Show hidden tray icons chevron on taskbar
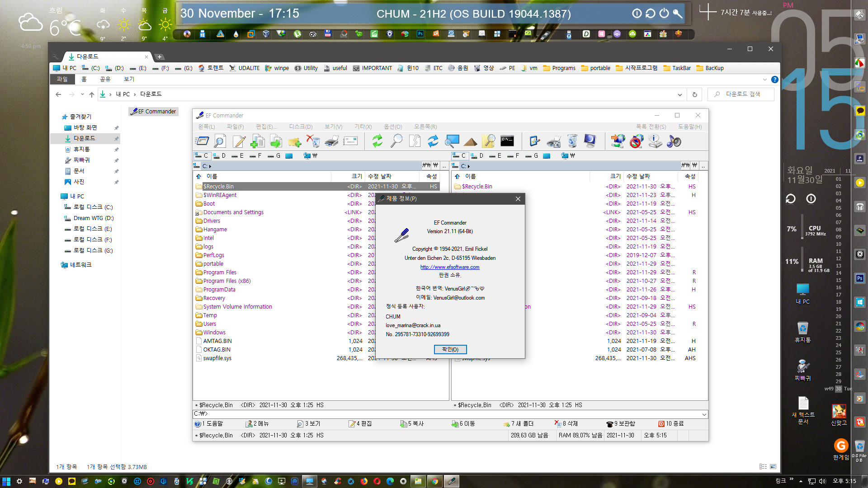This screenshot has height=488, width=868. coord(801,481)
